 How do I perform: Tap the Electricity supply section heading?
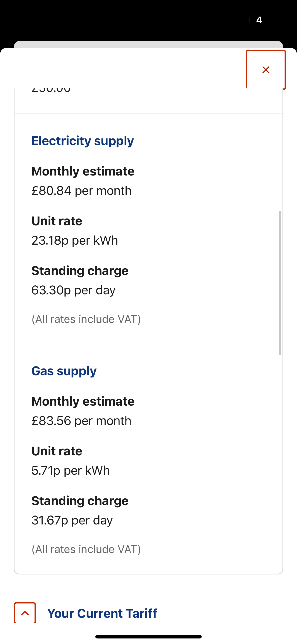click(x=82, y=141)
